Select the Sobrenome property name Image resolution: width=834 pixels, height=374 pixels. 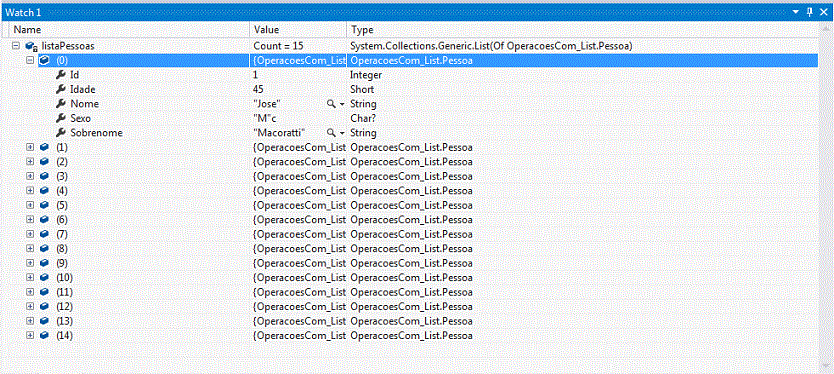(x=96, y=132)
